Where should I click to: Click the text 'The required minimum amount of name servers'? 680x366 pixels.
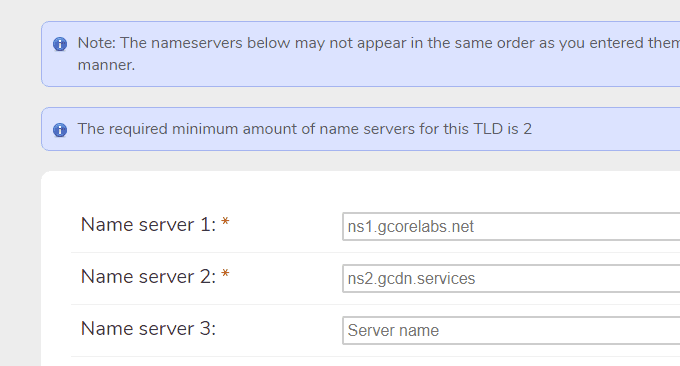pyautogui.click(x=246, y=129)
